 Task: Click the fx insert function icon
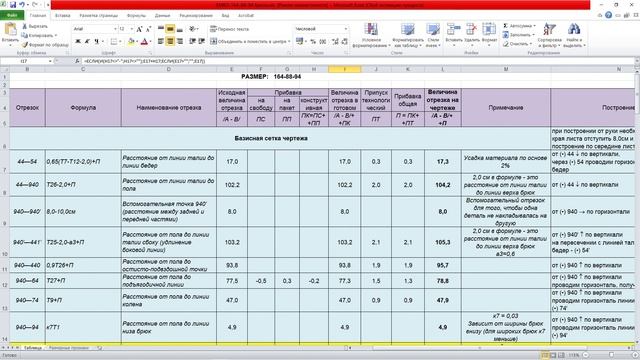[77, 61]
